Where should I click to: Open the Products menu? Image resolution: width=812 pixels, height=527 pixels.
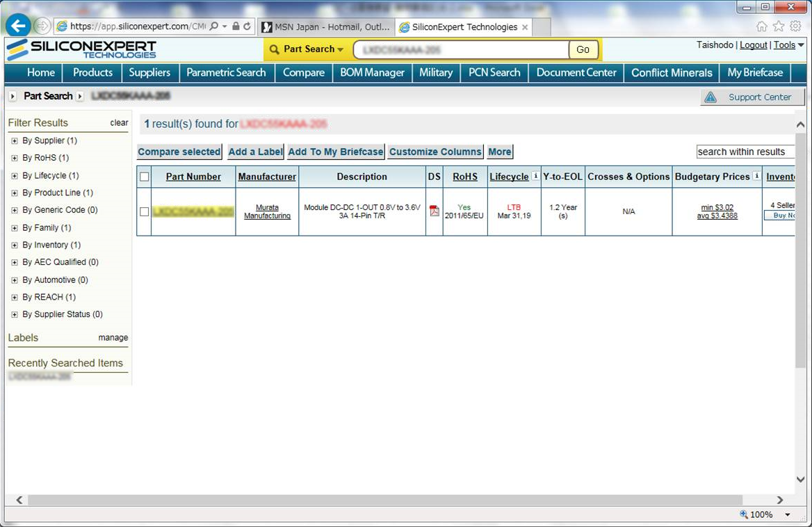[x=92, y=72]
